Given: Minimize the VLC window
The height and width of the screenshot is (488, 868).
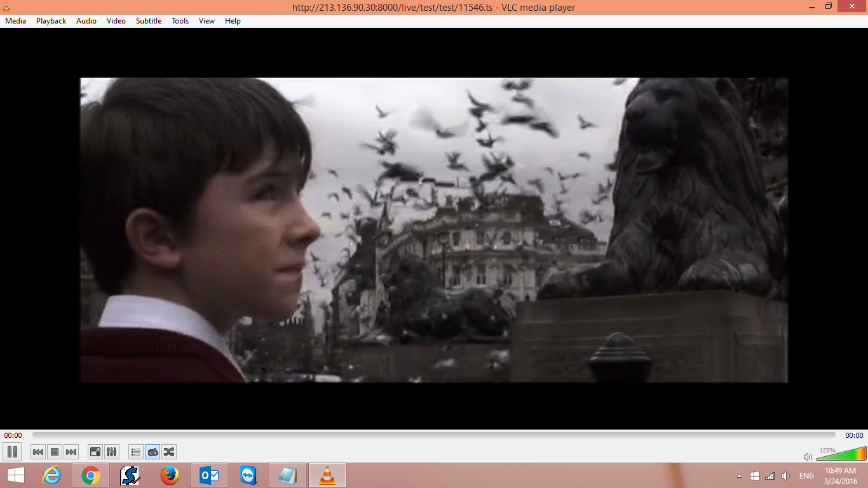Looking at the screenshot, I should (x=812, y=6).
